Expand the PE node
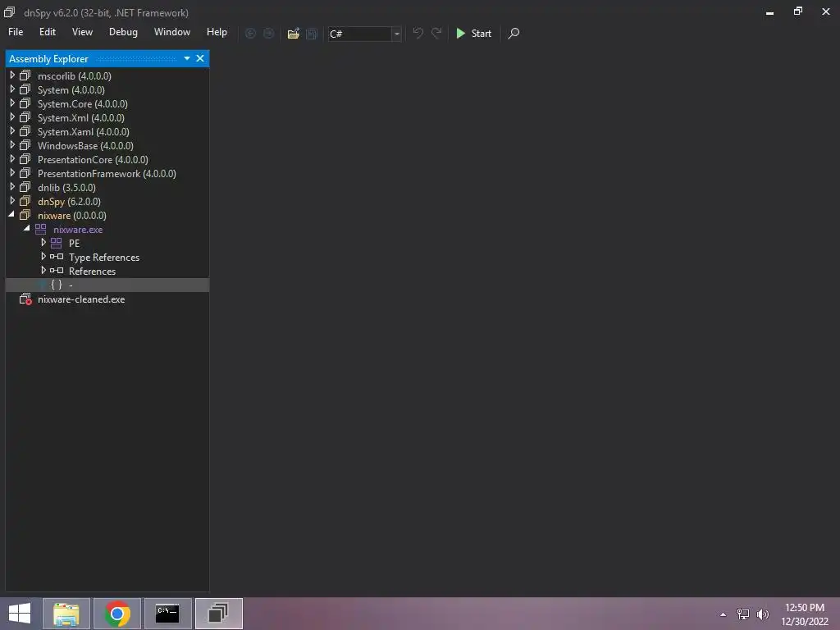Viewport: 840px width, 630px height. pos(43,243)
